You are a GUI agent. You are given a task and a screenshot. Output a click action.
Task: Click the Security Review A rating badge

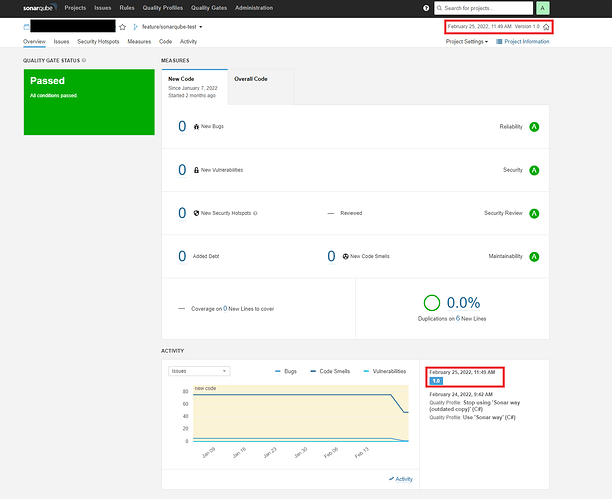[534, 214]
